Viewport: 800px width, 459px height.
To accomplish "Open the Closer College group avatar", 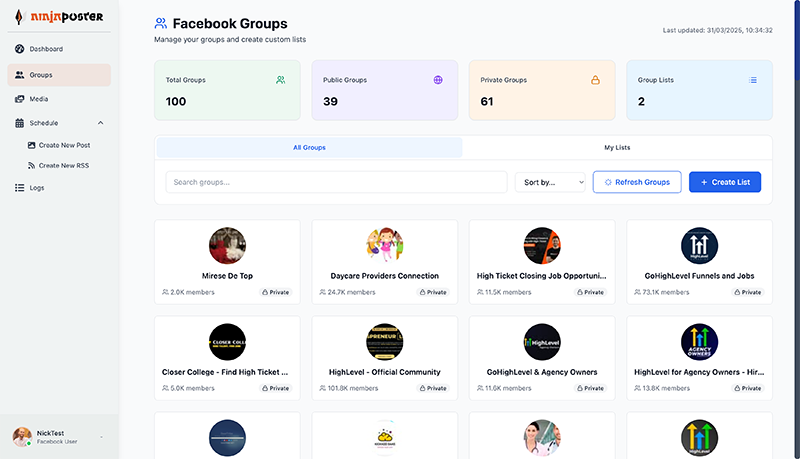I will click(x=228, y=342).
